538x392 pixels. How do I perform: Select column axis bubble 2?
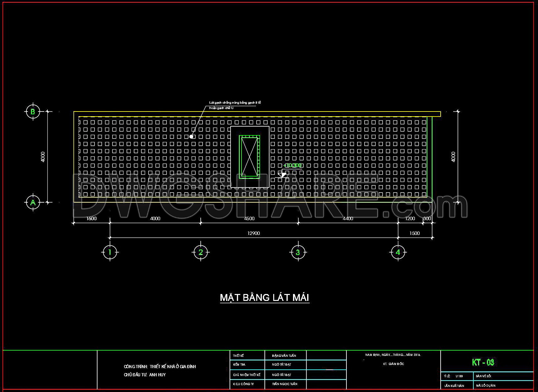201,252
